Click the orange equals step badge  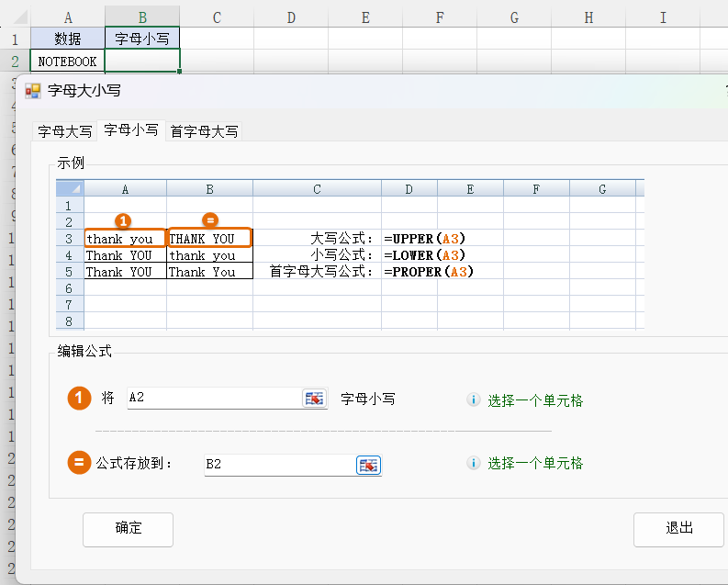tap(80, 463)
